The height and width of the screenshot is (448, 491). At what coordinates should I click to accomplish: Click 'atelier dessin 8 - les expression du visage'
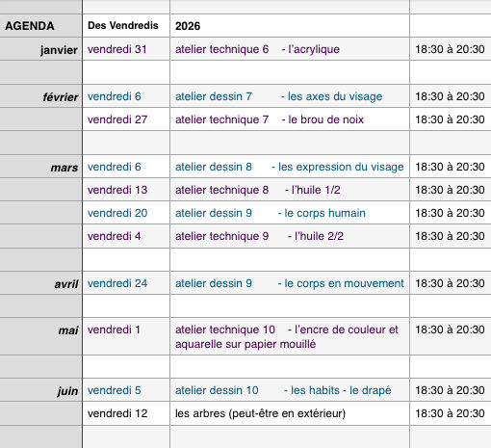pos(290,167)
